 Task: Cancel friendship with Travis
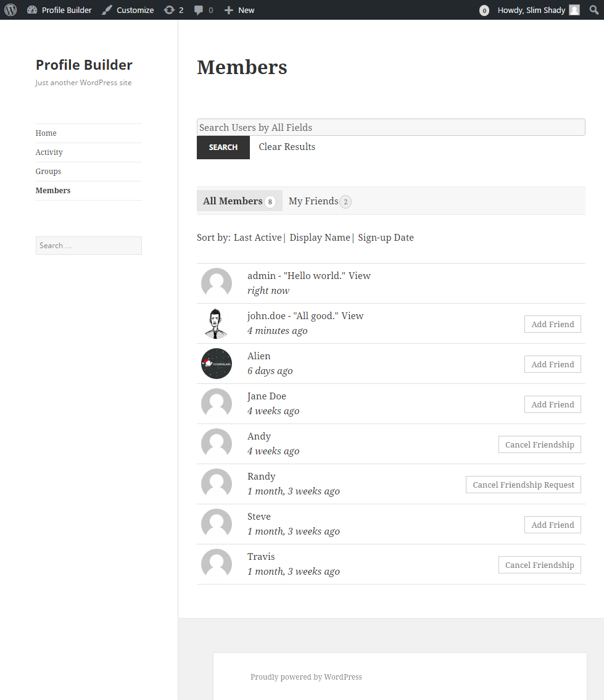point(539,564)
